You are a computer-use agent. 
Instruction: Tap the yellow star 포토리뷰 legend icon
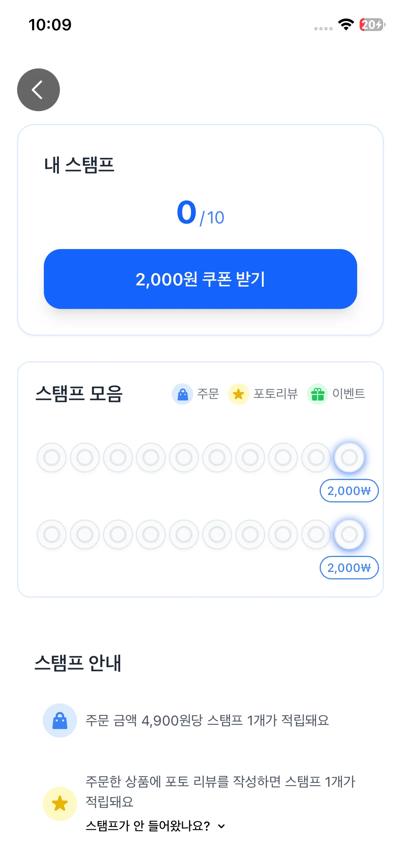click(238, 394)
